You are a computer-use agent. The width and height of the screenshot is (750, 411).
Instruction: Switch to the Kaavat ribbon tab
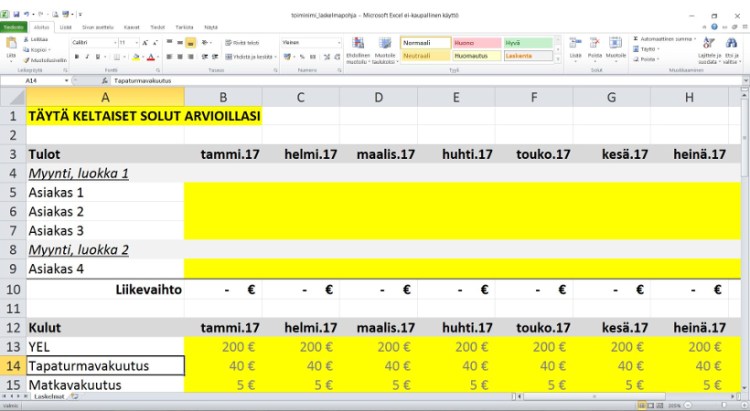(131, 27)
